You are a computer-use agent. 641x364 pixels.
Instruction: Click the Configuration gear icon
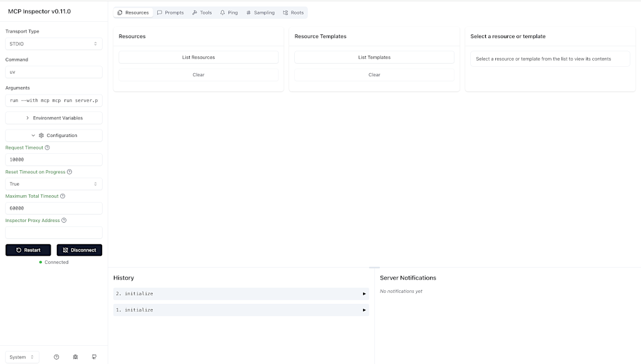point(41,136)
